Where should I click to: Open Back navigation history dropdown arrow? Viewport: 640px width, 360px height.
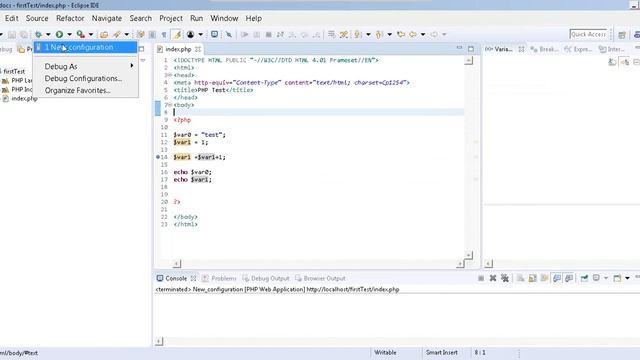point(423,35)
